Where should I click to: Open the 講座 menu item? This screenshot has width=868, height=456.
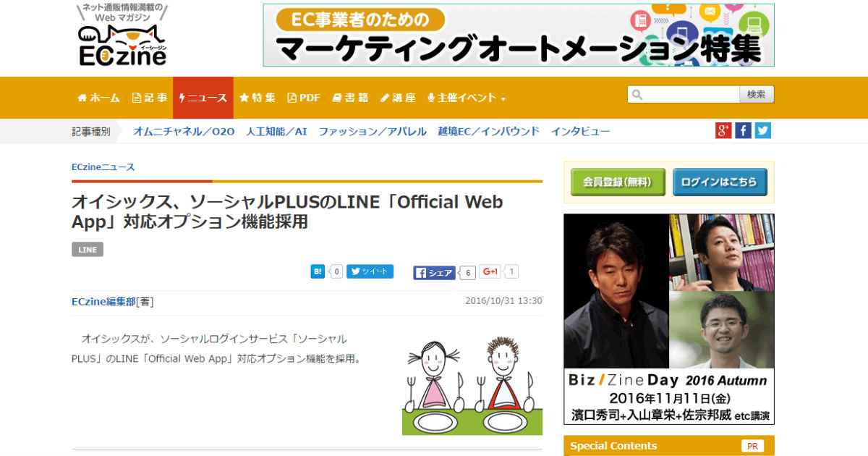coord(398,98)
